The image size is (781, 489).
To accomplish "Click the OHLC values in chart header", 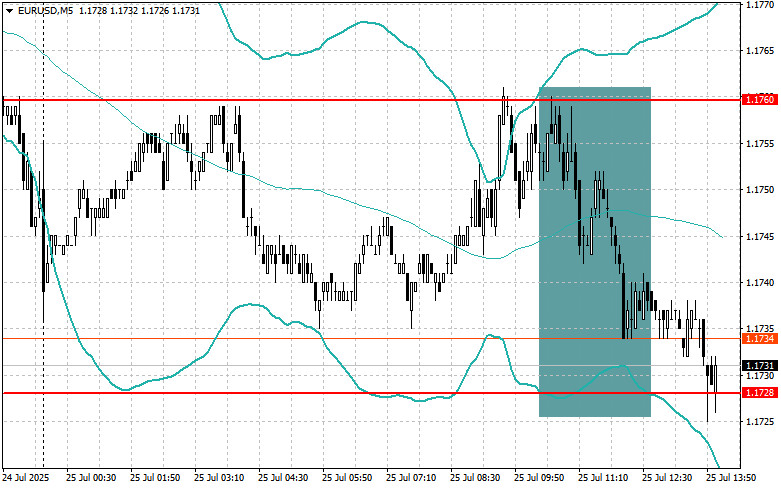I will (136, 10).
